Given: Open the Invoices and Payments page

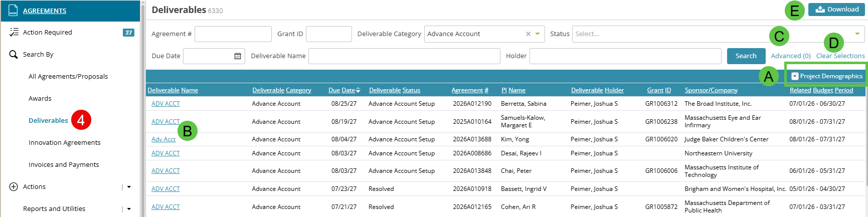Looking at the screenshot, I should point(64,164).
